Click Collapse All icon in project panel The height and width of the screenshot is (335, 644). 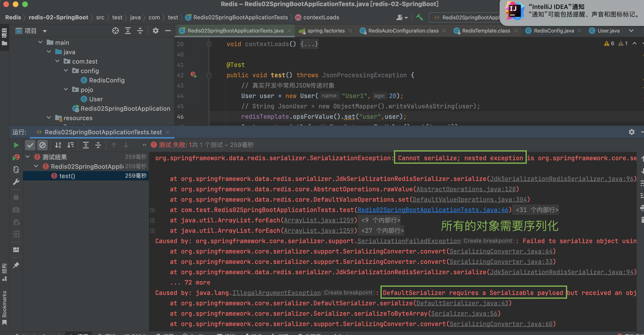click(140, 31)
